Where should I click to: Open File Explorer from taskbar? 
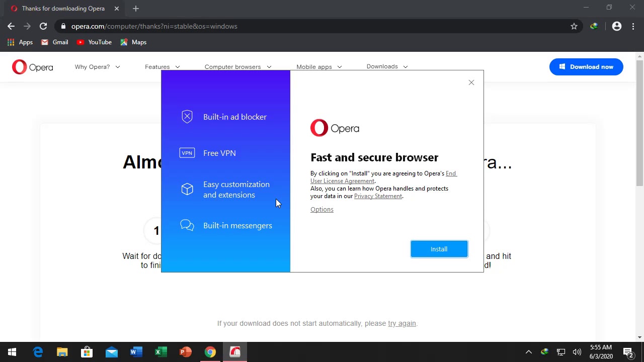[62, 352]
